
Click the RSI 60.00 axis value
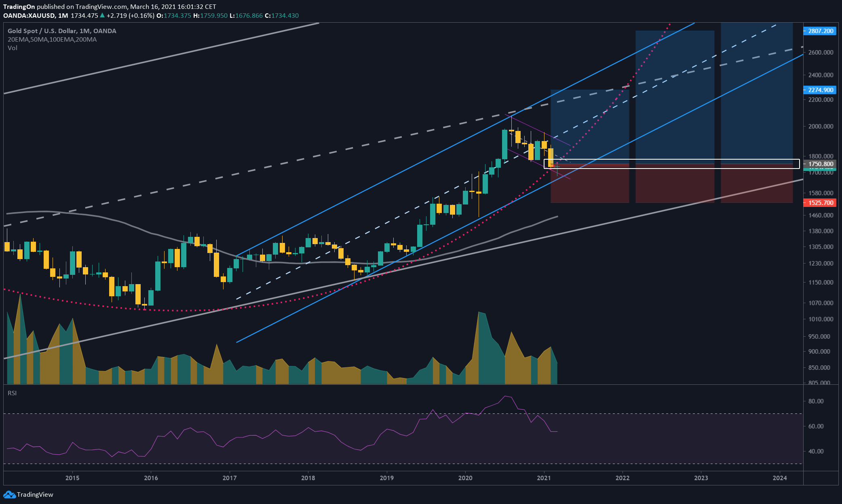816,426
